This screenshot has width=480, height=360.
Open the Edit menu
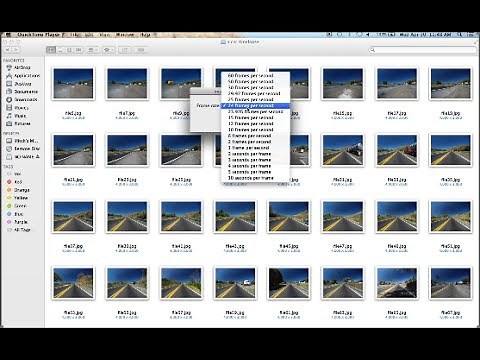pyautogui.click(x=89, y=35)
